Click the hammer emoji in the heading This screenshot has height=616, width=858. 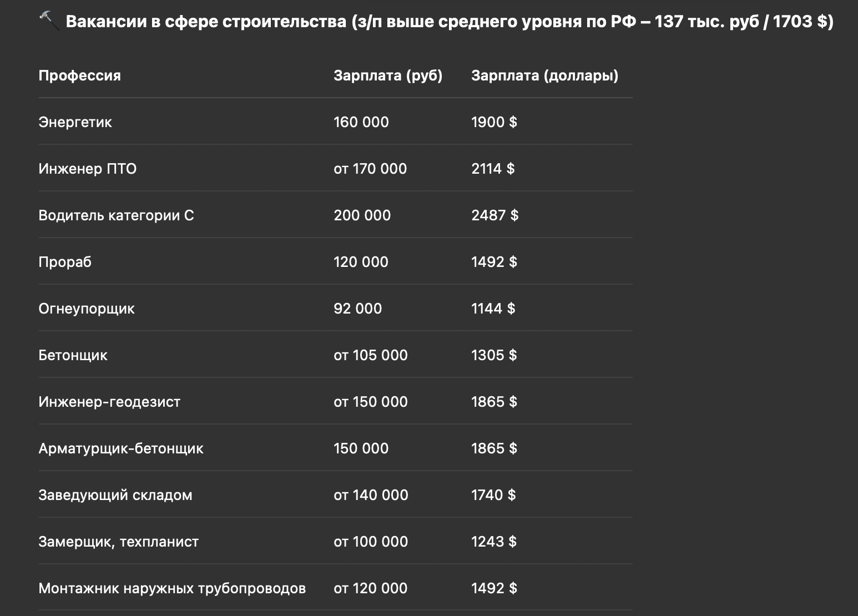click(49, 21)
